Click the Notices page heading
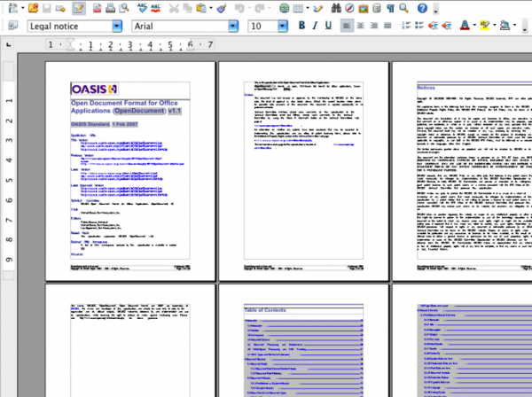 click(x=426, y=88)
